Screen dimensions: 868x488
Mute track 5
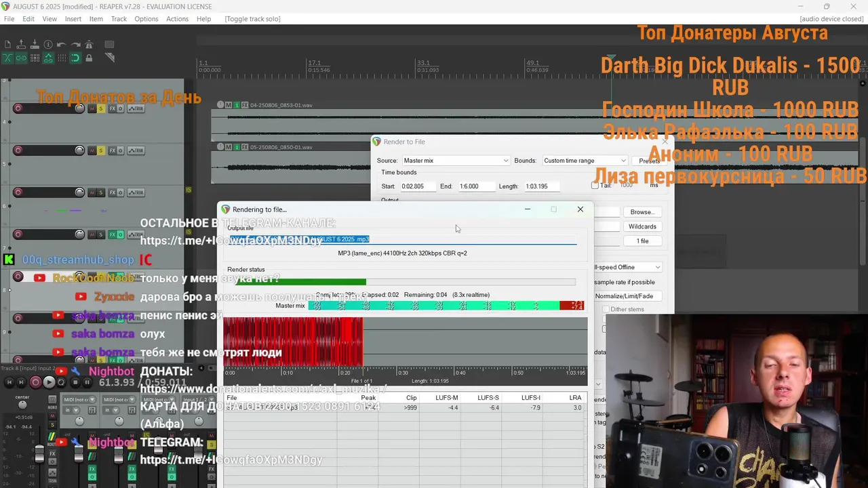point(92,150)
